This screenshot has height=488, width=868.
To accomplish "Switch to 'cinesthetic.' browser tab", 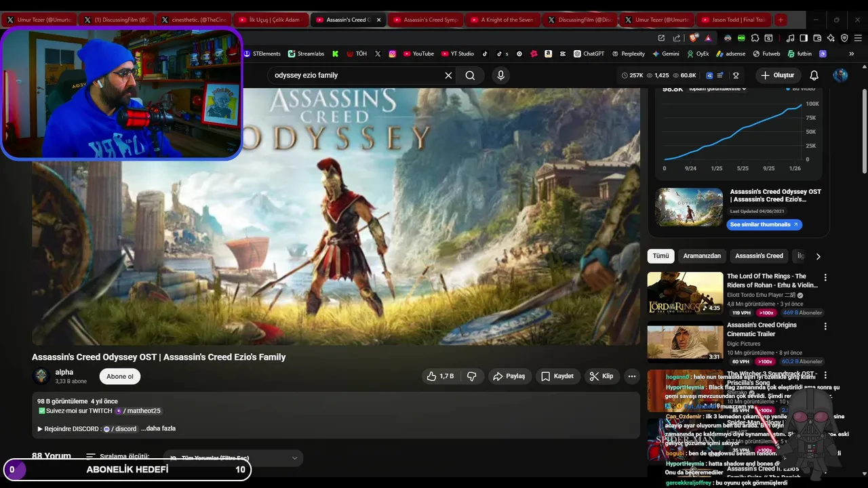I will [x=193, y=20].
